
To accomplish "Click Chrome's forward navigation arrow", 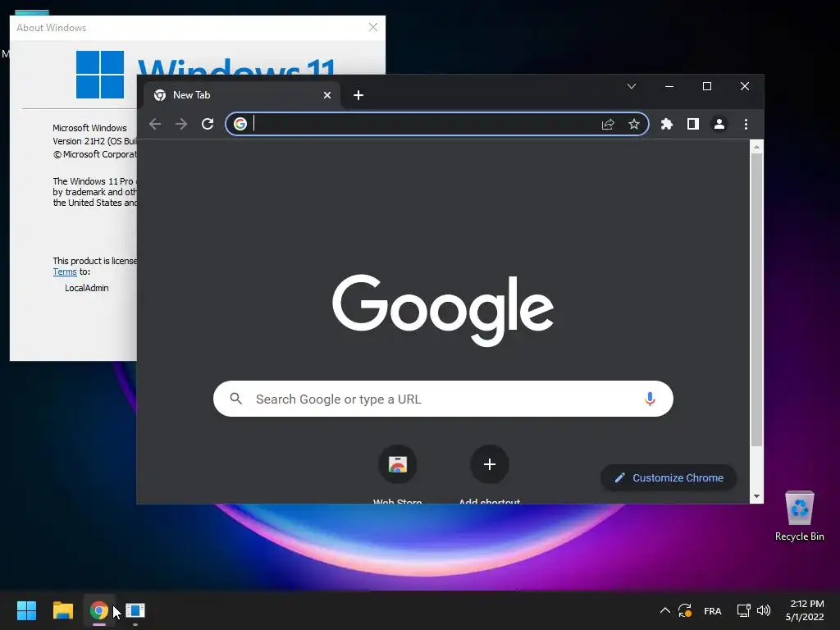I will tap(181, 125).
